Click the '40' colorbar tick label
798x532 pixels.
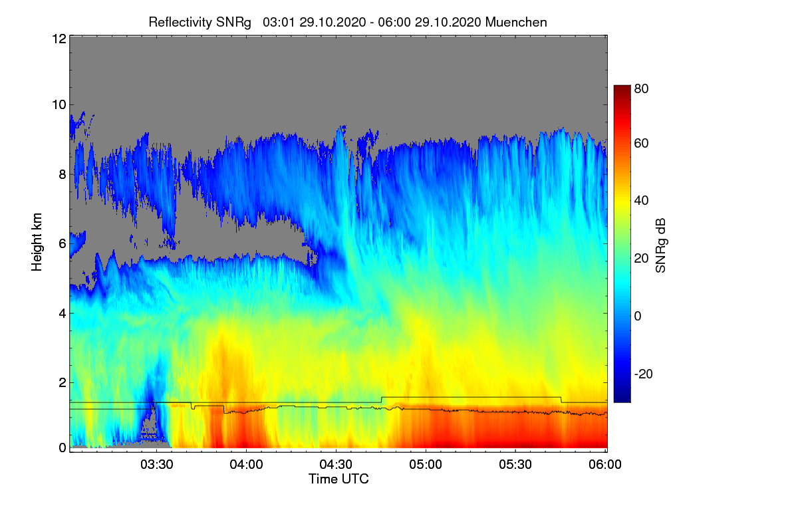[641, 201]
